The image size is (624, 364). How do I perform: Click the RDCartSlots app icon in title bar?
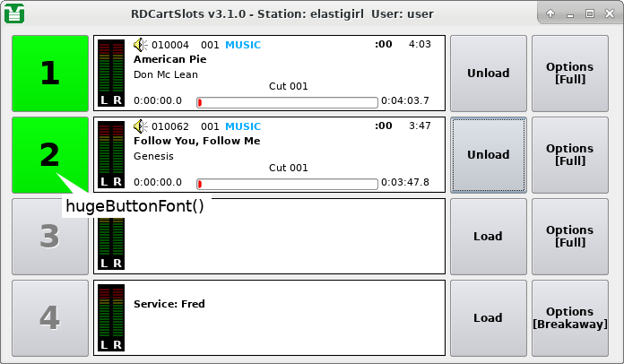(x=14, y=13)
